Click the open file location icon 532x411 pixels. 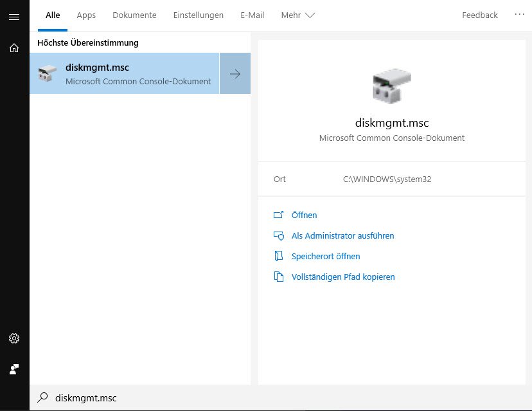pyautogui.click(x=279, y=256)
